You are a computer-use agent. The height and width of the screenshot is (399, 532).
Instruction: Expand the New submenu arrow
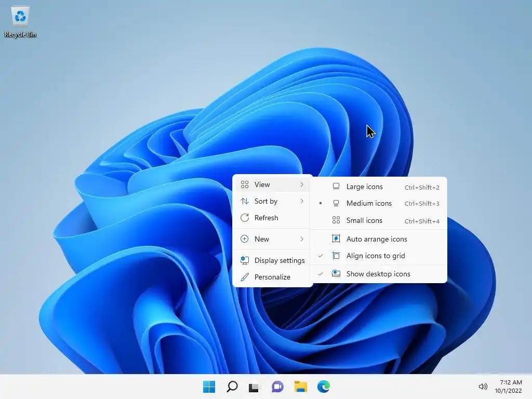tap(302, 239)
